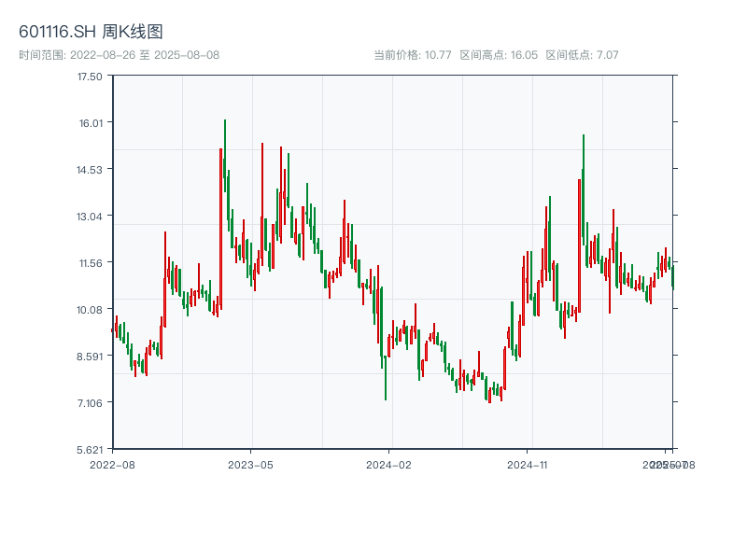747x560 pixels.
Task: Click the chart title 601116.SH 周K线图
Action: point(91,31)
